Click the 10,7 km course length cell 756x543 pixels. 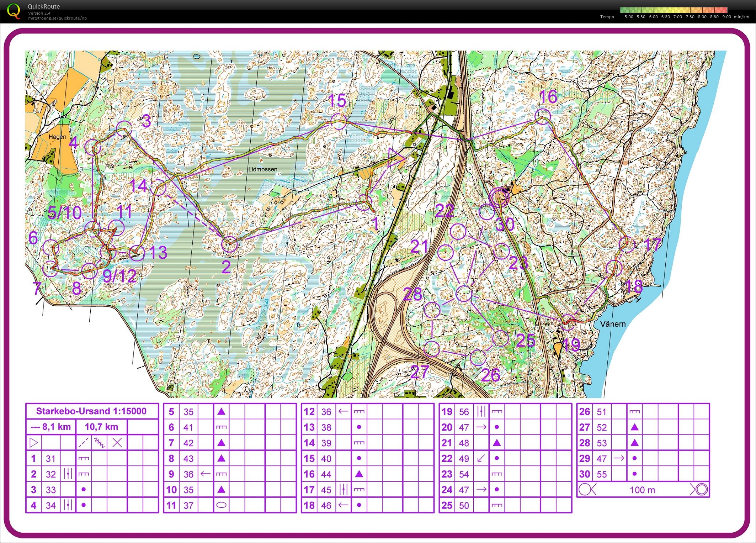click(x=101, y=427)
